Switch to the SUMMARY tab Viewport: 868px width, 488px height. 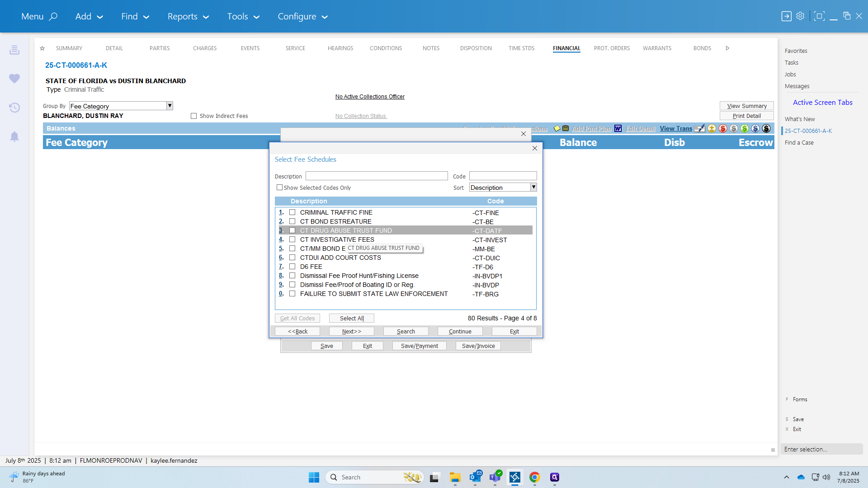69,48
